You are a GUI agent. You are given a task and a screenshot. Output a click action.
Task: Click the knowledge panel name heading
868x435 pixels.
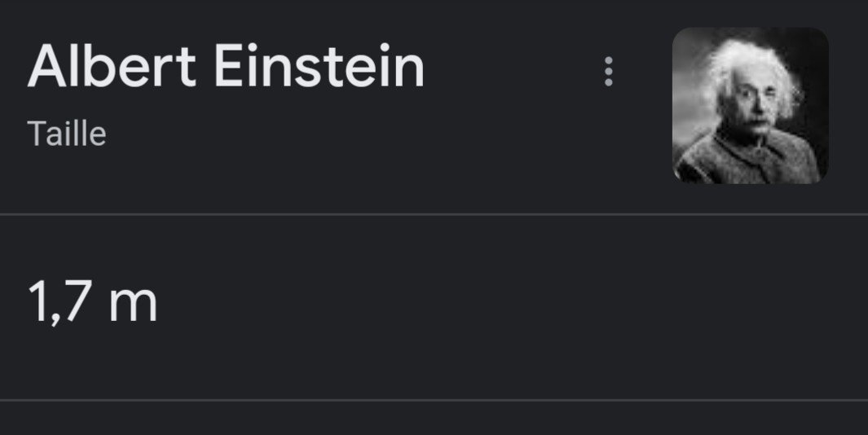click(x=226, y=67)
